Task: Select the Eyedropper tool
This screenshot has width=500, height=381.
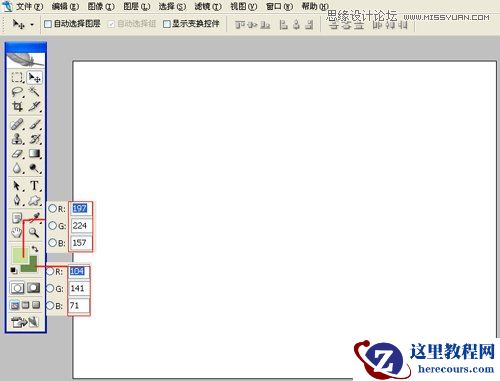Action: 35,217
